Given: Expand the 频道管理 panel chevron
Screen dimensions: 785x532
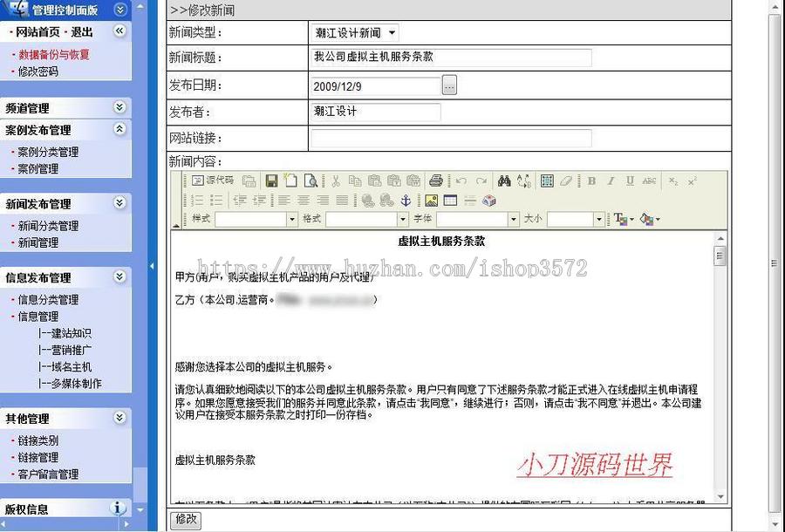Looking at the screenshot, I should tap(118, 107).
